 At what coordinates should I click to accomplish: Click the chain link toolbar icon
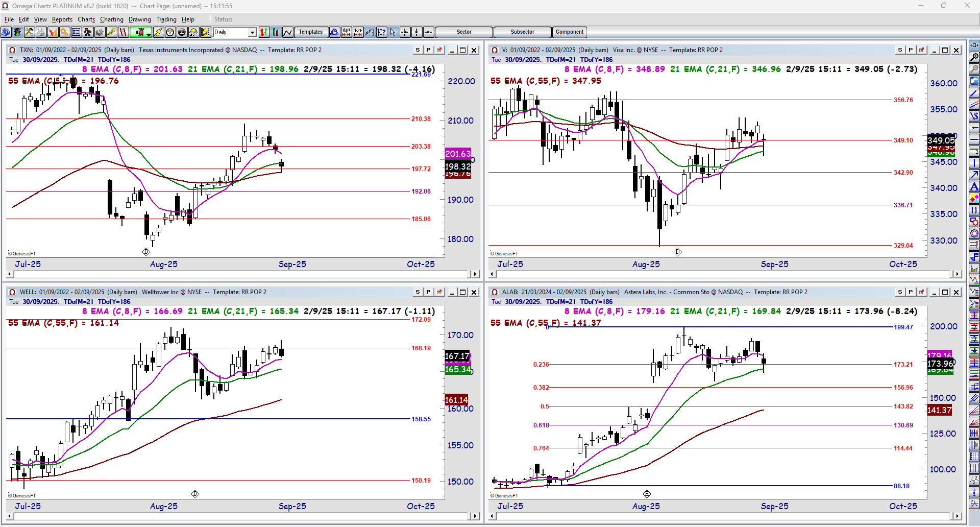point(111,32)
